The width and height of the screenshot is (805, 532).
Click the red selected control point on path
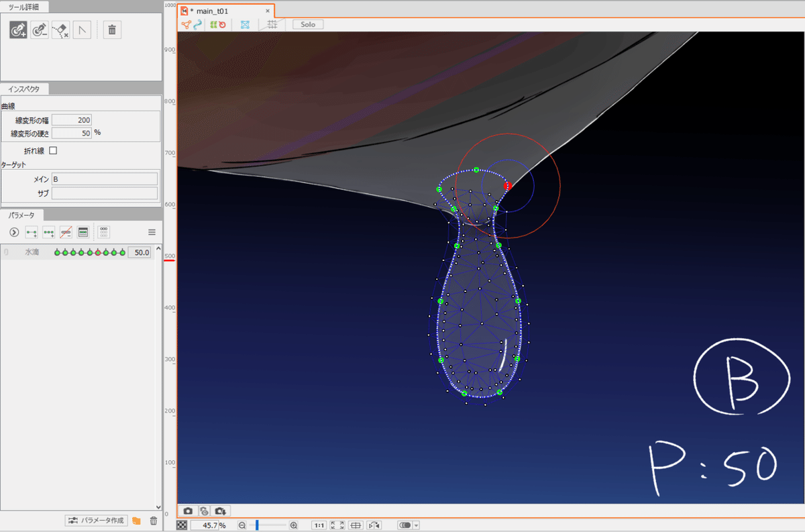(x=507, y=186)
